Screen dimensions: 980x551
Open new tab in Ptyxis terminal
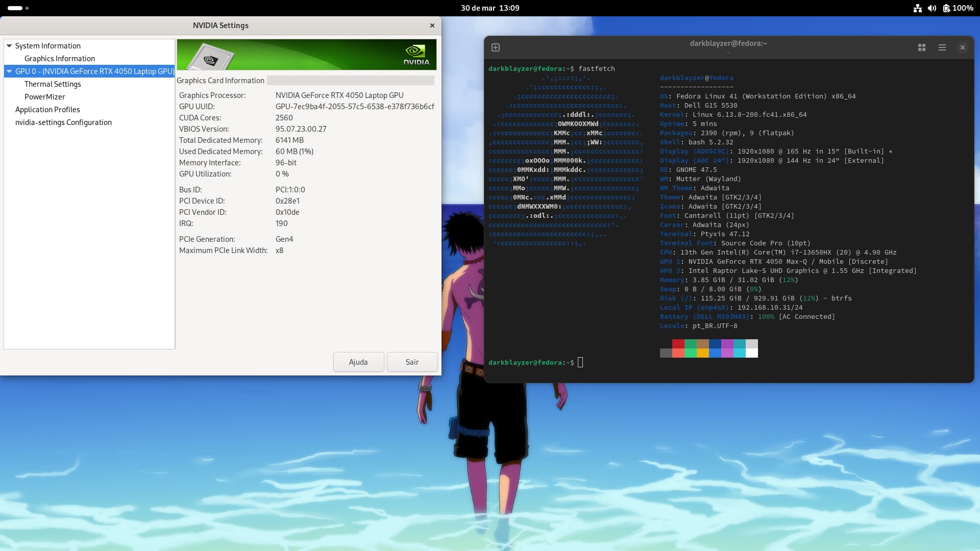pyautogui.click(x=495, y=47)
